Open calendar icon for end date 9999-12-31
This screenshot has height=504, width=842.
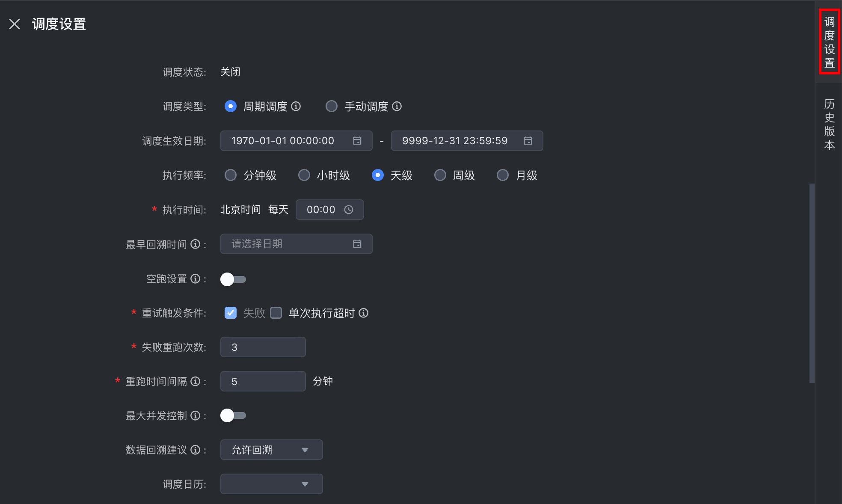(x=528, y=141)
